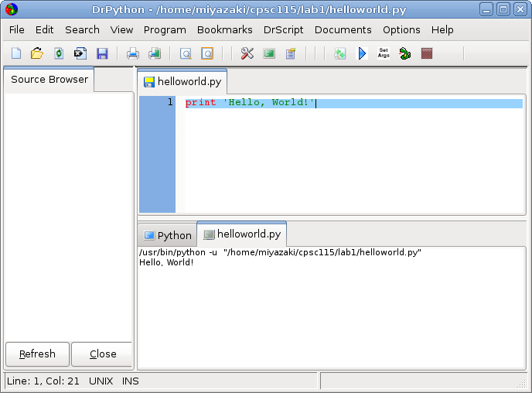Click the New file icon
Viewport: 532px width, 393px height.
pos(16,53)
